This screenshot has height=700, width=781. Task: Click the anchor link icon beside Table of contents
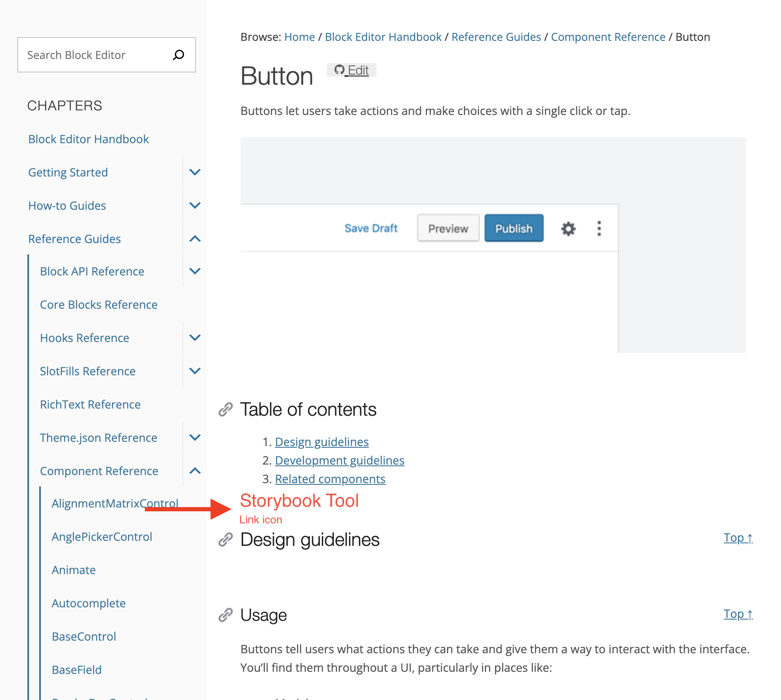pyautogui.click(x=226, y=409)
